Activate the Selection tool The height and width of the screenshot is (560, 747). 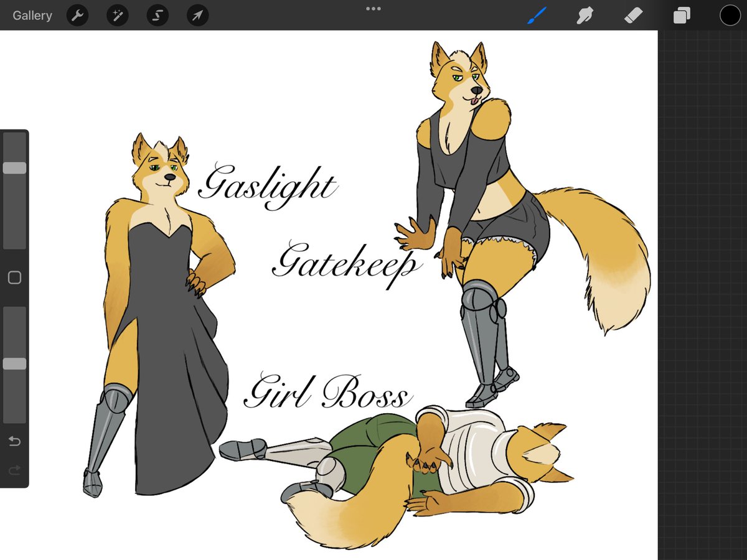pos(157,15)
